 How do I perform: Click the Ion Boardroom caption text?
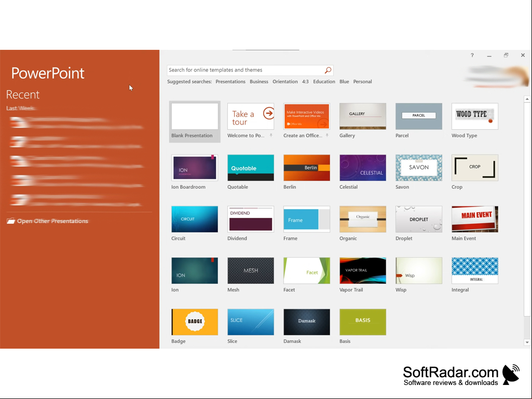(188, 187)
